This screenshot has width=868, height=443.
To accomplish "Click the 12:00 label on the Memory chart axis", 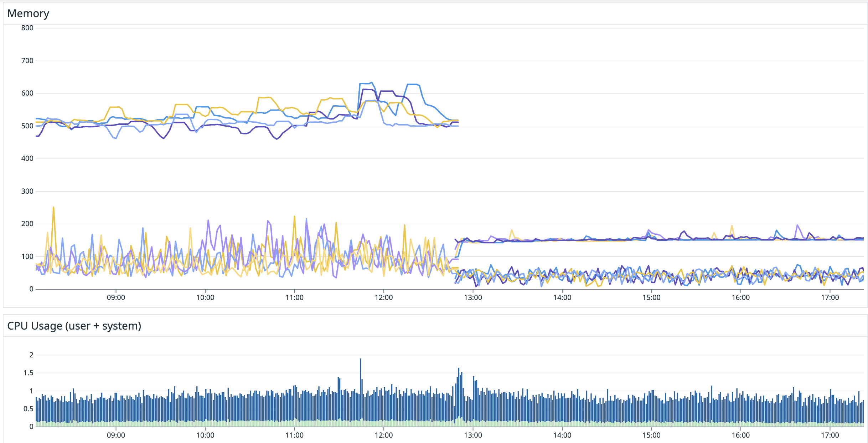I will 383,298.
